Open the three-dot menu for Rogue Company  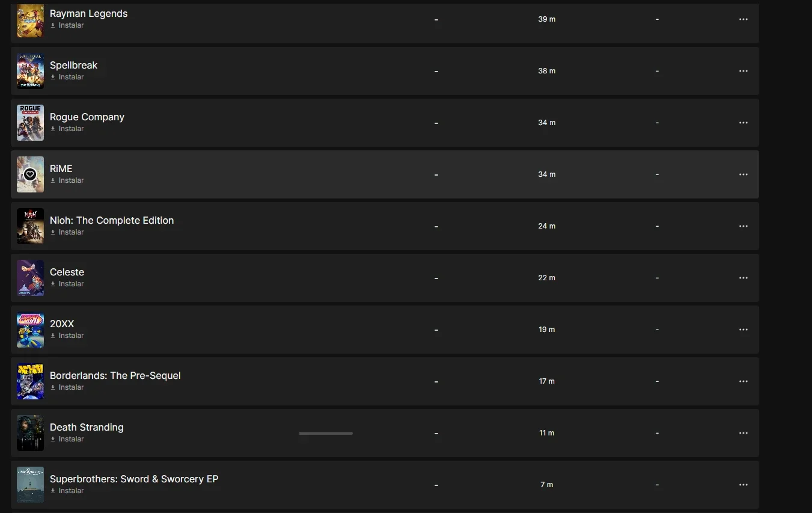point(743,123)
